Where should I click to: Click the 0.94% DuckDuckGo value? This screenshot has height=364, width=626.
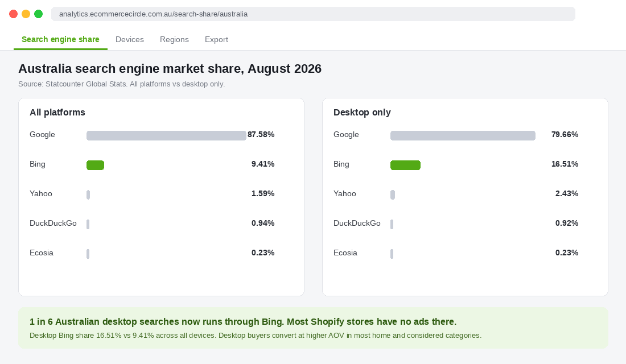click(x=263, y=223)
